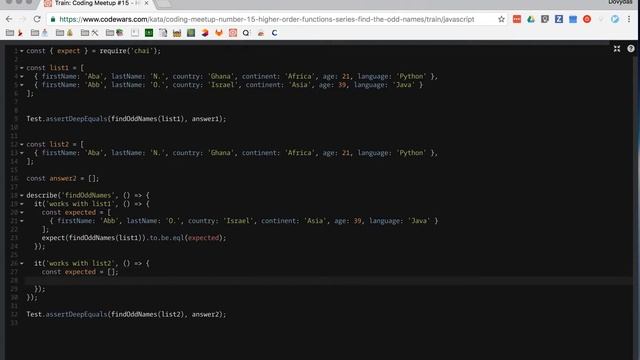The width and height of the screenshot is (640, 360).
Task: Open the Dovydas profile button
Action: coord(620,2)
